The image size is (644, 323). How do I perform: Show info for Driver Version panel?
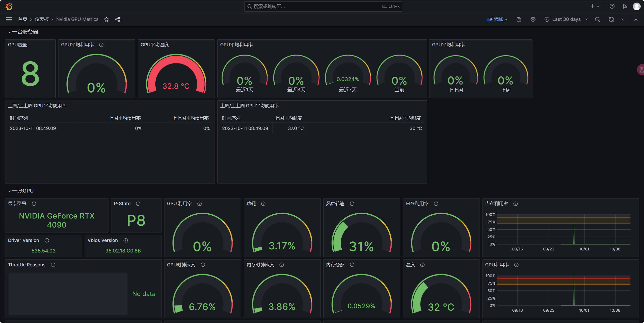tap(47, 240)
